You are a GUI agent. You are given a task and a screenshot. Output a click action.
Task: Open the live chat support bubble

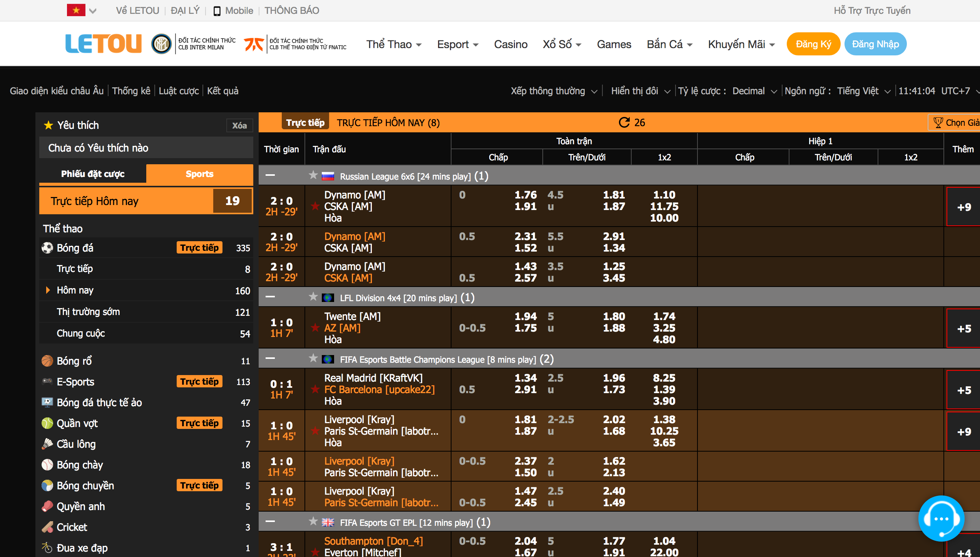tap(941, 518)
